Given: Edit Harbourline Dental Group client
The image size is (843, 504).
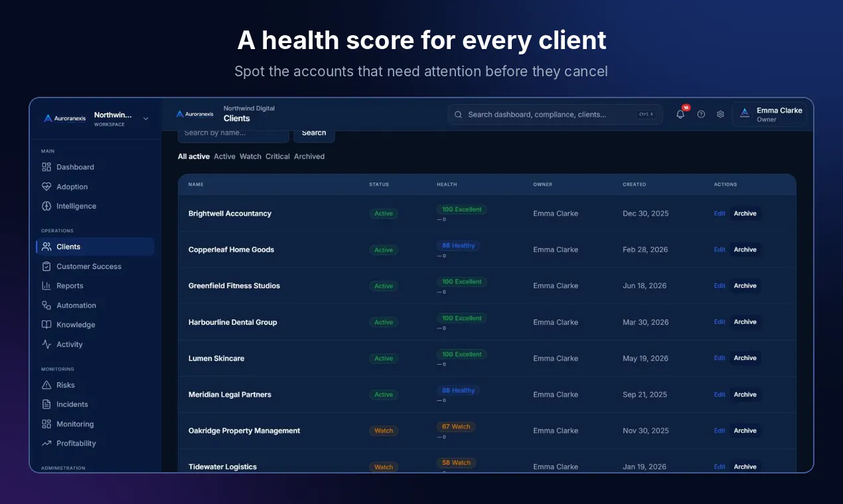Looking at the screenshot, I should 720,322.
